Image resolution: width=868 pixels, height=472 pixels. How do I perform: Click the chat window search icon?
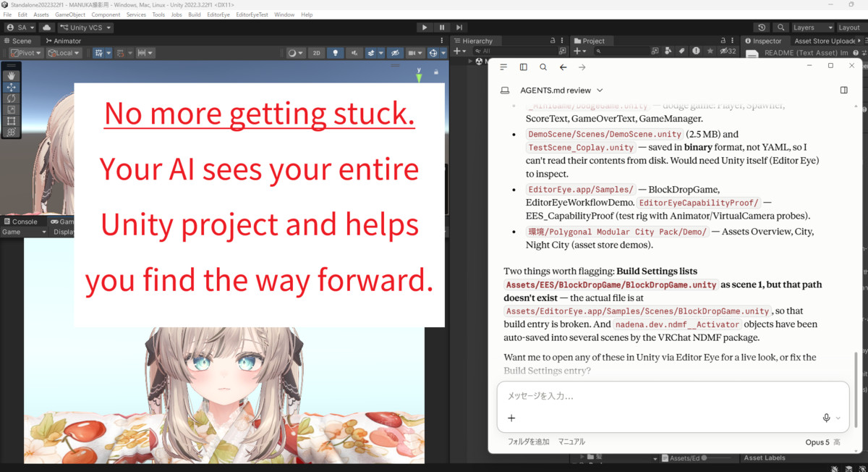(543, 67)
